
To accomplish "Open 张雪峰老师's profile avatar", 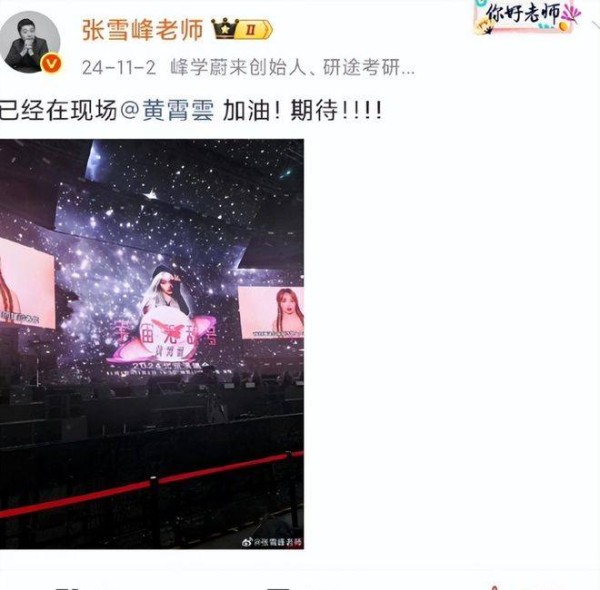I will point(30,42).
